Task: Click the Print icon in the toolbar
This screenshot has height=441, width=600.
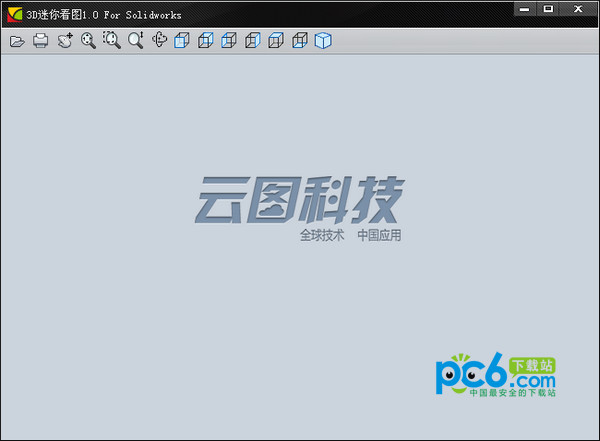Action: coord(41,41)
